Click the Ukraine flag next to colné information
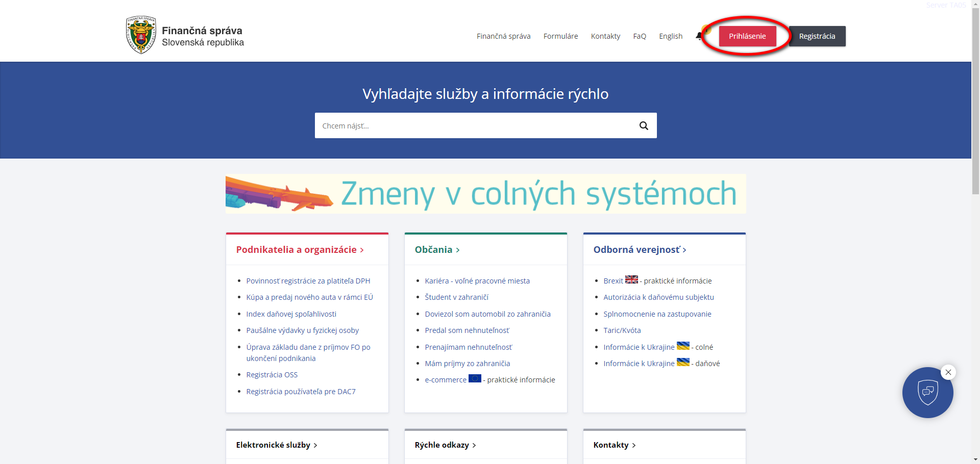This screenshot has width=980, height=464. tap(683, 346)
